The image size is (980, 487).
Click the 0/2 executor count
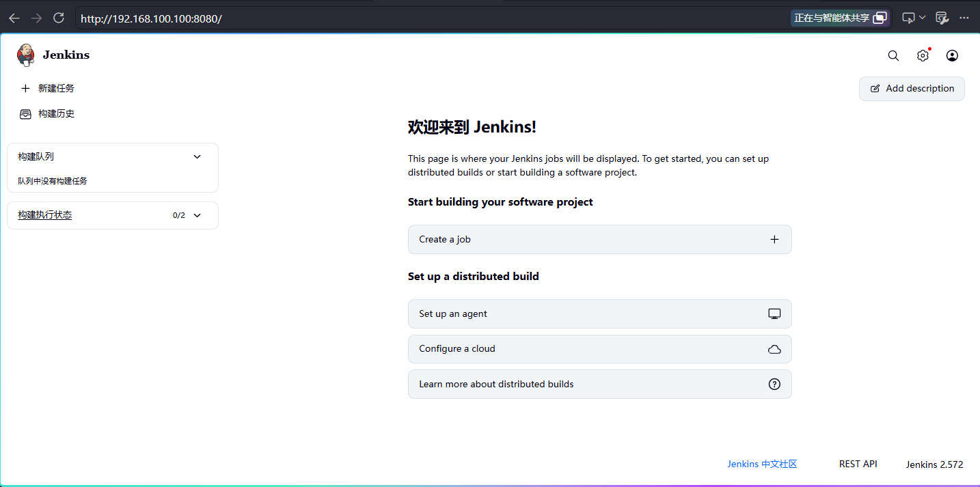coord(179,215)
